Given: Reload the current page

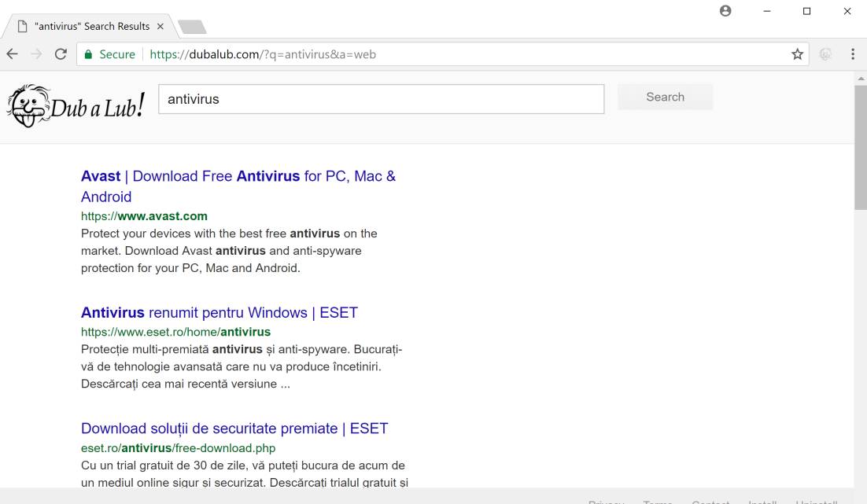Looking at the screenshot, I should coord(61,54).
